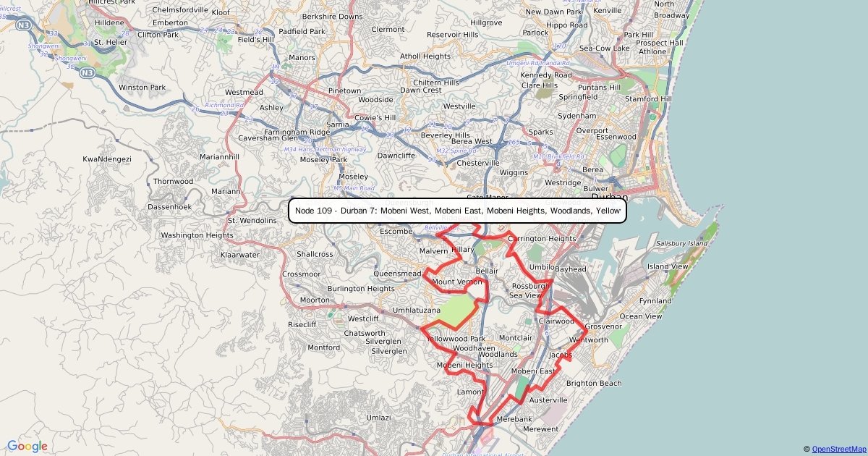Click the Stamford Hill label
This screenshot has width=868, height=456.
648,99
